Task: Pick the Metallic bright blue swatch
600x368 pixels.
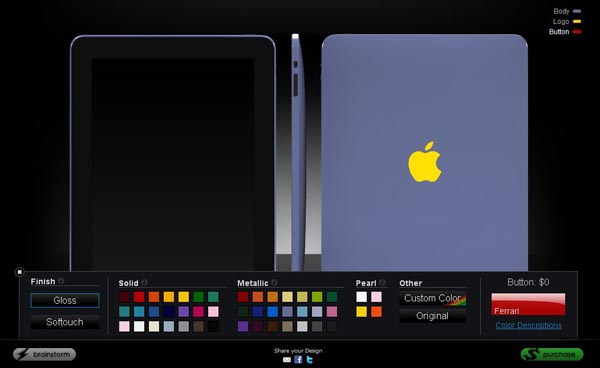Action: [x=272, y=312]
